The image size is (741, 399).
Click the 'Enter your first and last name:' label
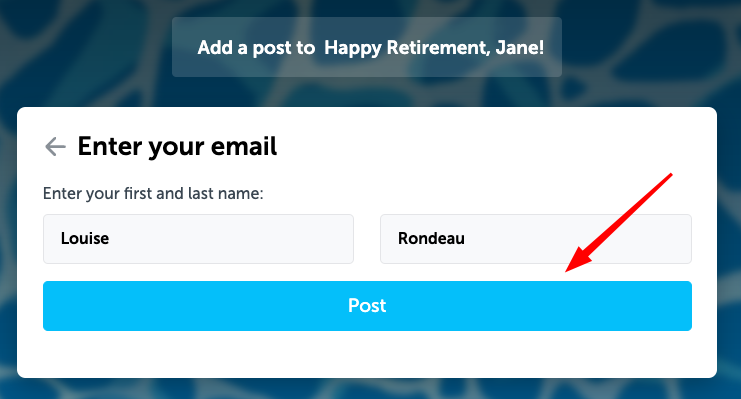pos(153,193)
